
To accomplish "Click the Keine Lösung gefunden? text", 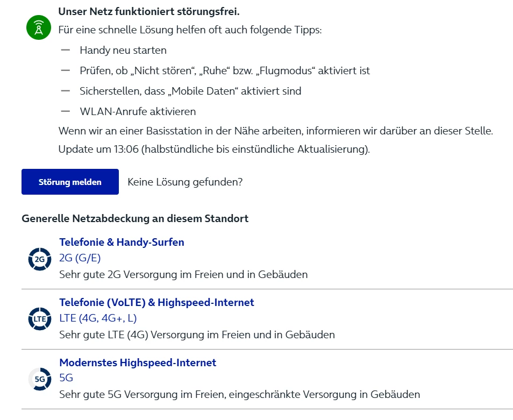I will point(185,182).
